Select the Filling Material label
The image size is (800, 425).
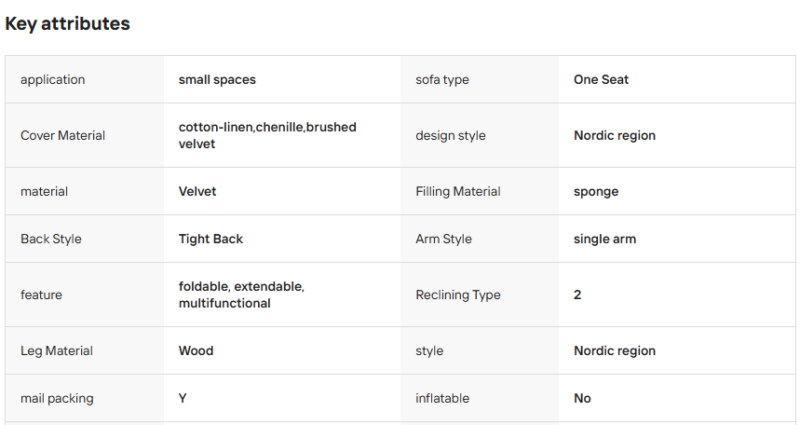tap(458, 191)
